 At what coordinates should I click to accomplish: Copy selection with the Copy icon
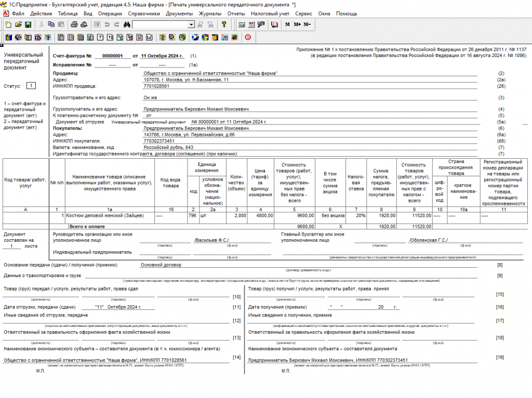click(x=51, y=24)
